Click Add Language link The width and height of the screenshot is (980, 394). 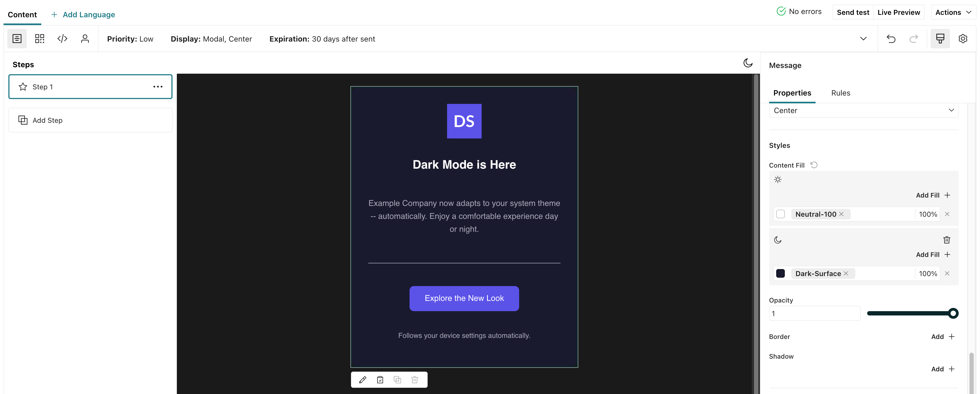coord(83,15)
